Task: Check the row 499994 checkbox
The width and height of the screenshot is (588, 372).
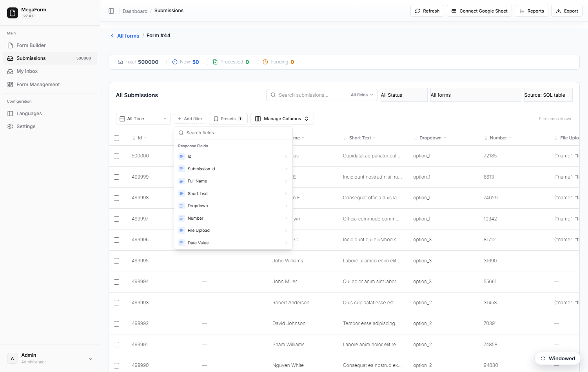Action: pos(116,282)
